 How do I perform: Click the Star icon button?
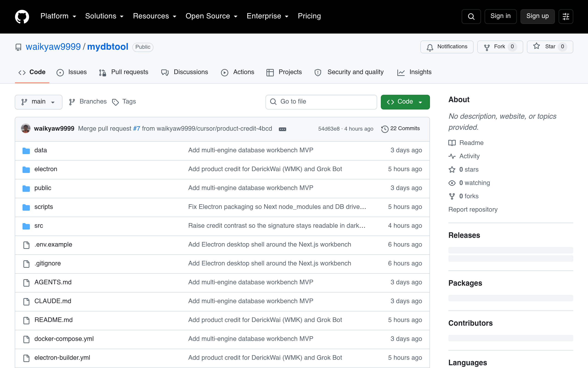pos(550,47)
